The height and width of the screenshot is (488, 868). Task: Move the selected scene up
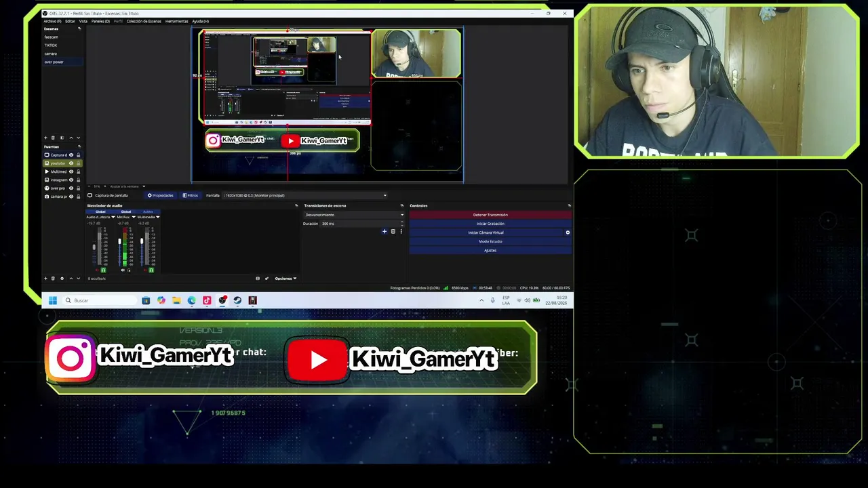coord(71,138)
